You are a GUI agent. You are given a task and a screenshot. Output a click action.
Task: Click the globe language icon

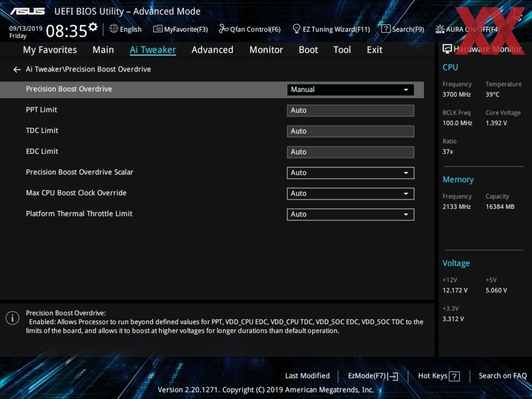click(113, 29)
